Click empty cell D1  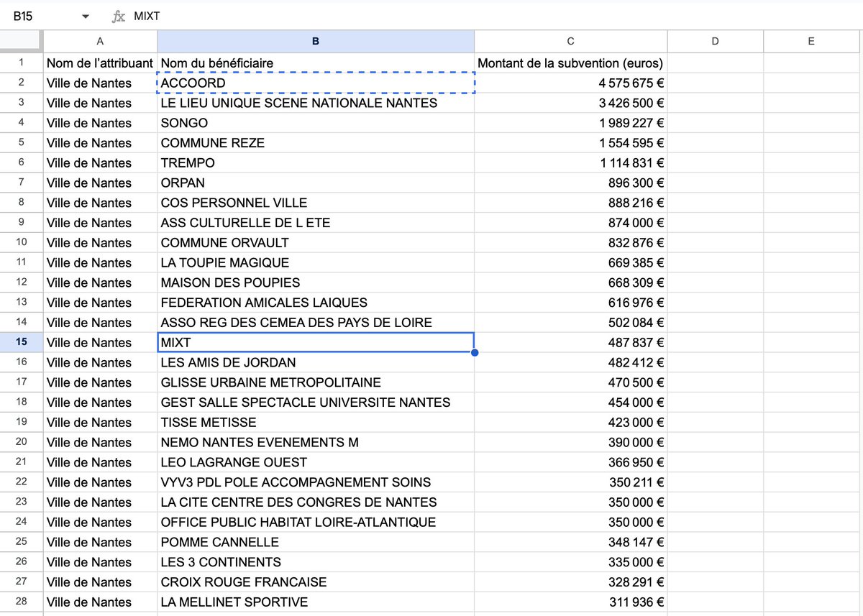(715, 63)
